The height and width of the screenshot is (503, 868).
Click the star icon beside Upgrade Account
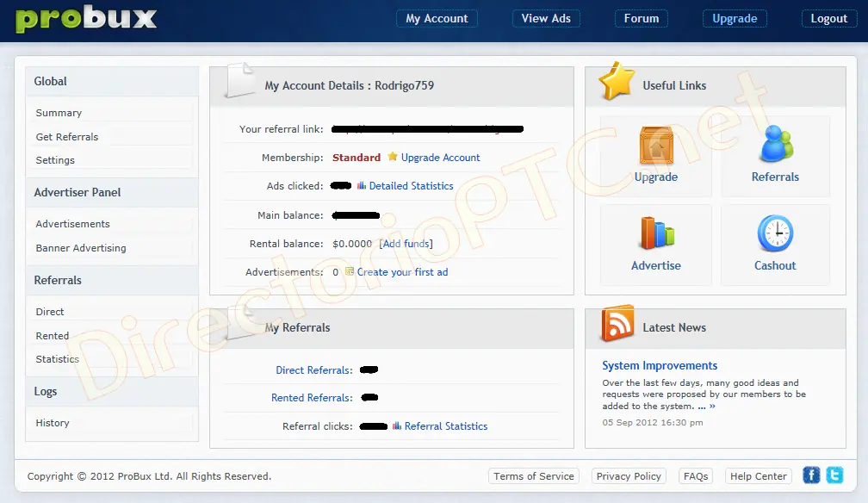(393, 156)
